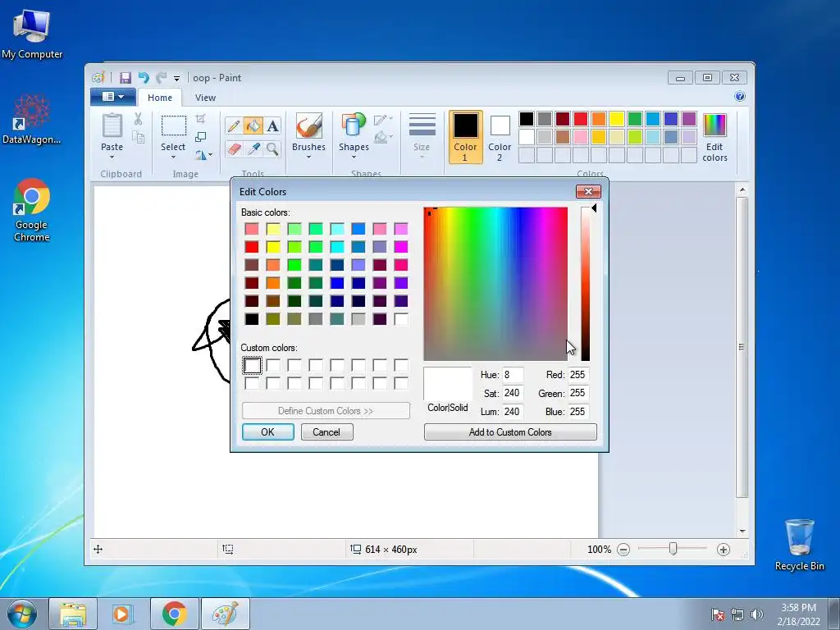The width and height of the screenshot is (840, 630).
Task: Click the Resize icon in Image group
Action: [200, 137]
